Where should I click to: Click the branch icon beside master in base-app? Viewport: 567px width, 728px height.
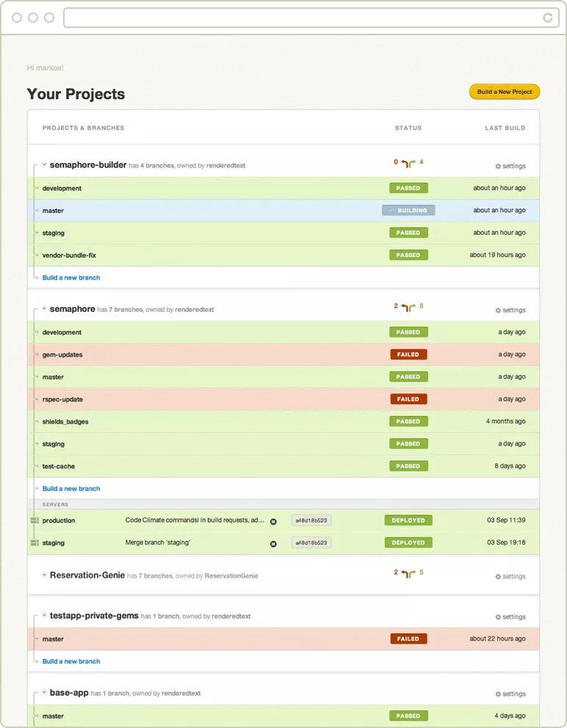coord(36,716)
